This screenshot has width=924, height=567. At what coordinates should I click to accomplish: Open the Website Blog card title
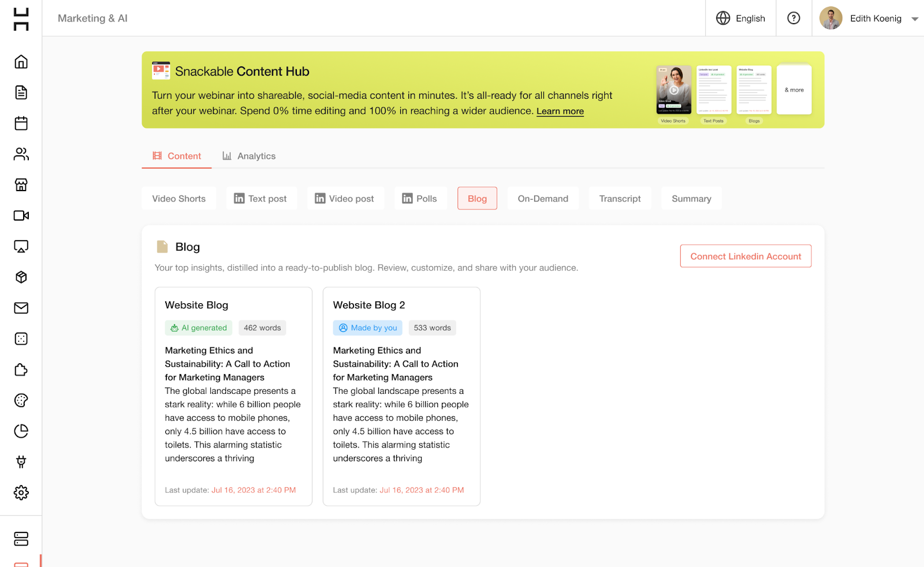[x=196, y=305]
